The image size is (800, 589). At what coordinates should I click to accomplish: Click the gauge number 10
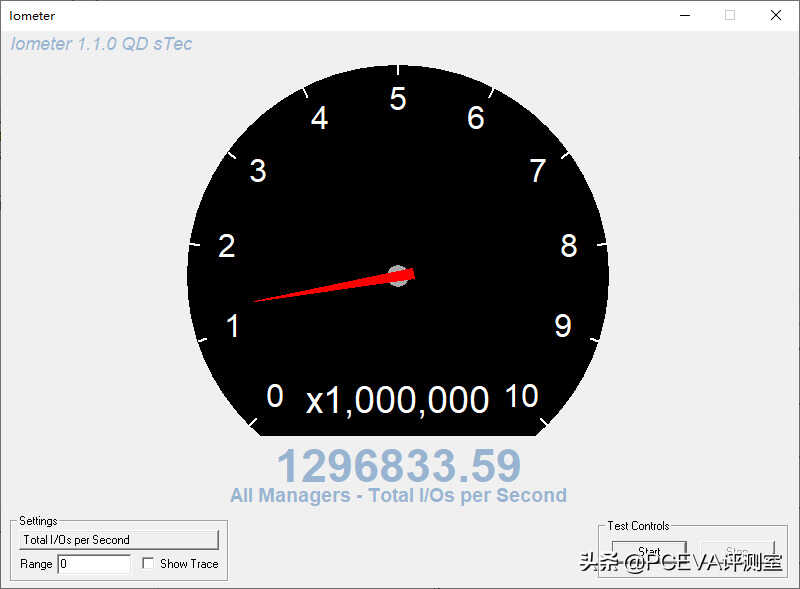521,396
